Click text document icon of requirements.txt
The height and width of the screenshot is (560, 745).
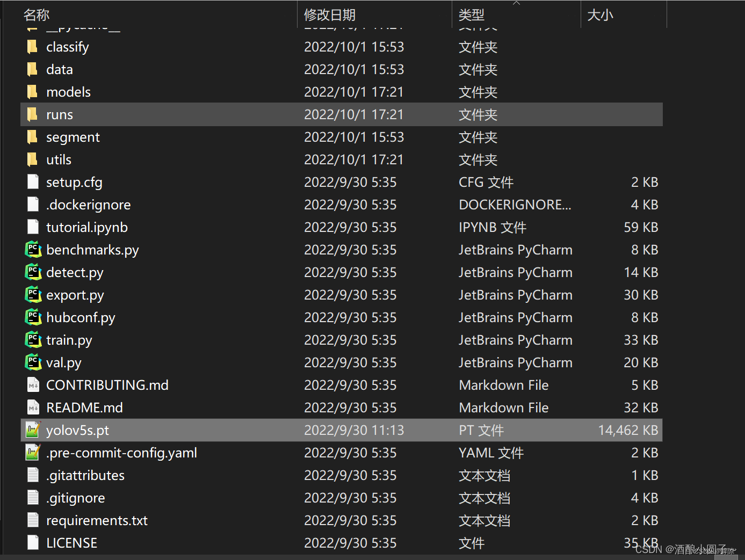[x=33, y=520]
